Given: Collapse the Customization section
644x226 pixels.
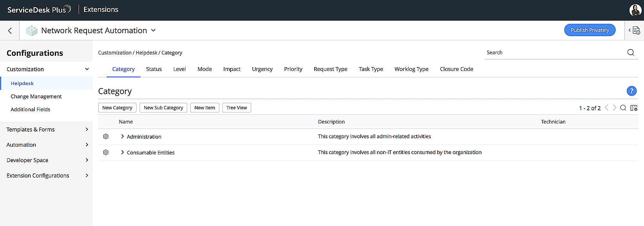Looking at the screenshot, I should [x=87, y=69].
